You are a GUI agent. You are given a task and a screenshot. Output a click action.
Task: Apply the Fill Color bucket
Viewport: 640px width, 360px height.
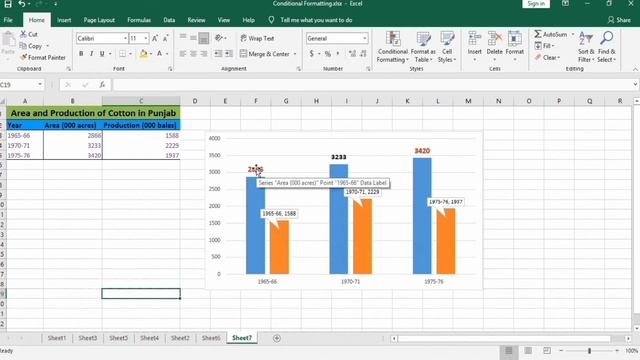coord(143,54)
